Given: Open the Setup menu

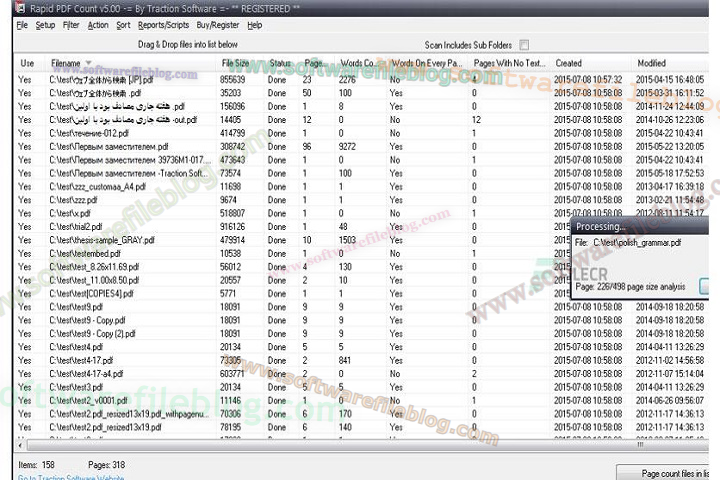Looking at the screenshot, I should click(45, 25).
